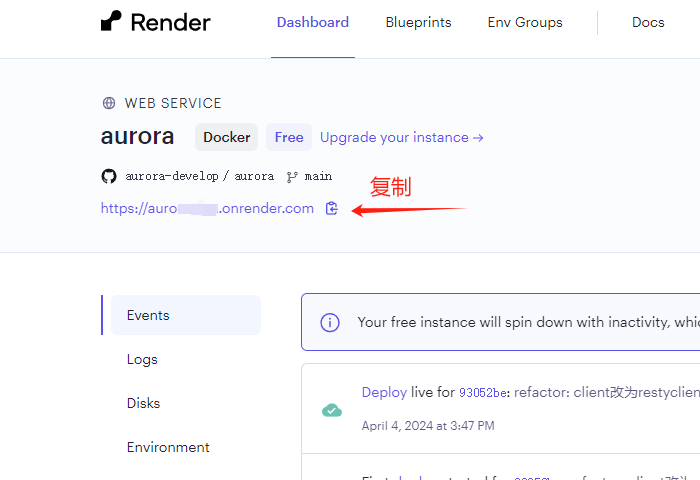Open Disks in the sidebar
This screenshot has width=700, height=480.
pos(143,403)
